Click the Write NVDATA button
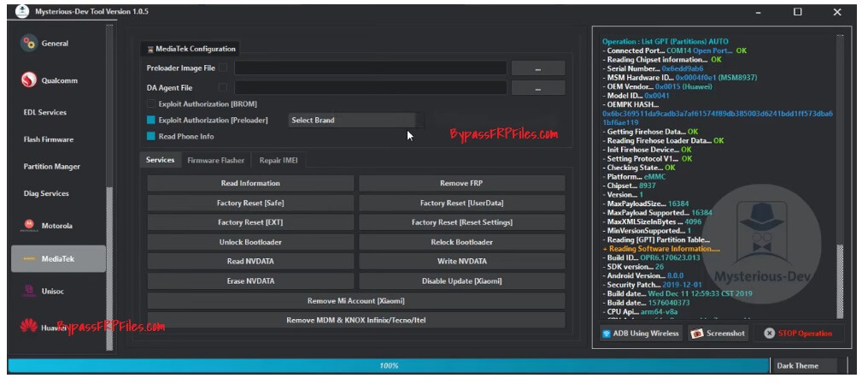The width and height of the screenshot is (868, 384). [461, 262]
